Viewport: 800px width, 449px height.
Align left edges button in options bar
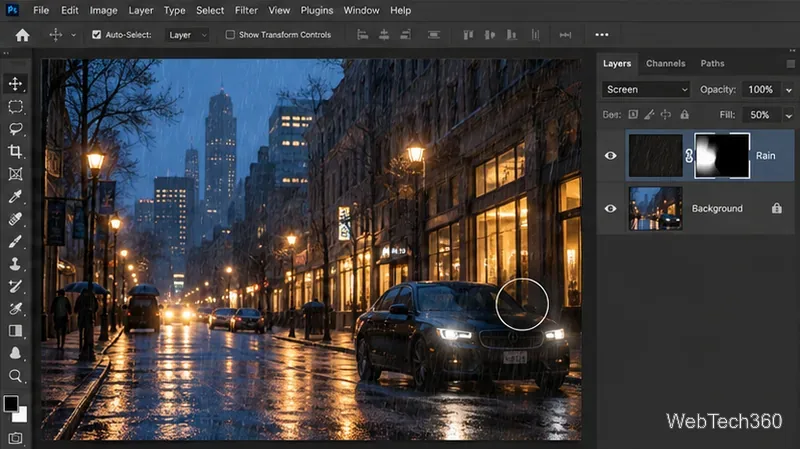click(362, 35)
